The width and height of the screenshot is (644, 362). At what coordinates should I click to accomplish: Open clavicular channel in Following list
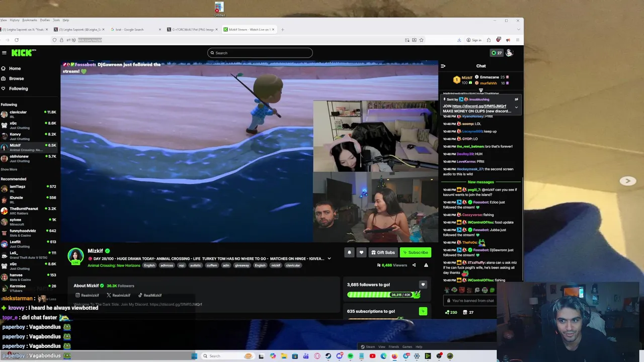click(29, 114)
